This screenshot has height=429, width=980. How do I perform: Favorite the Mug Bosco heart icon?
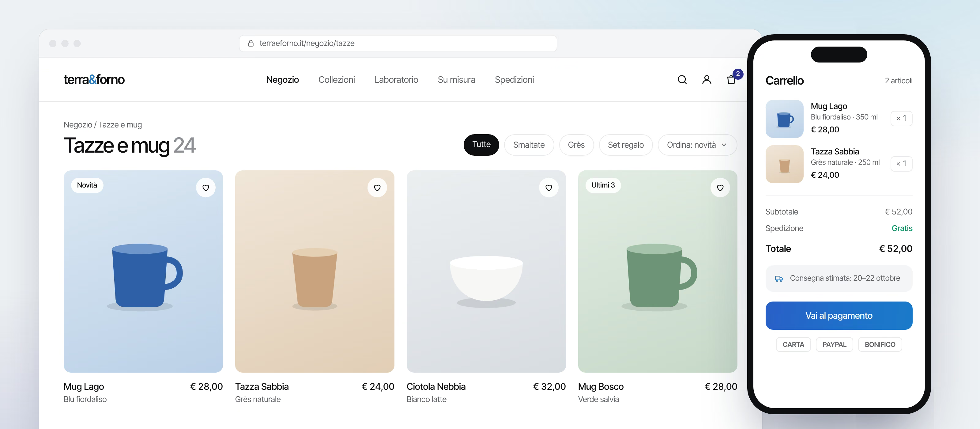(720, 188)
